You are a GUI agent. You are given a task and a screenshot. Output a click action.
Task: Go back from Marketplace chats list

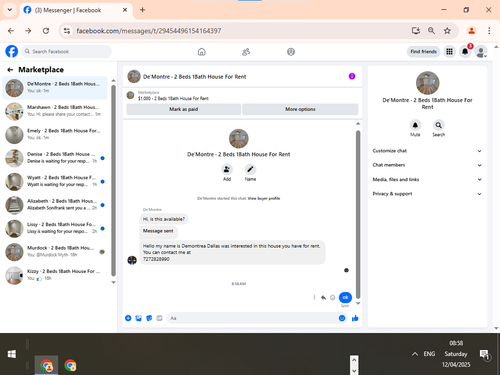coord(10,70)
